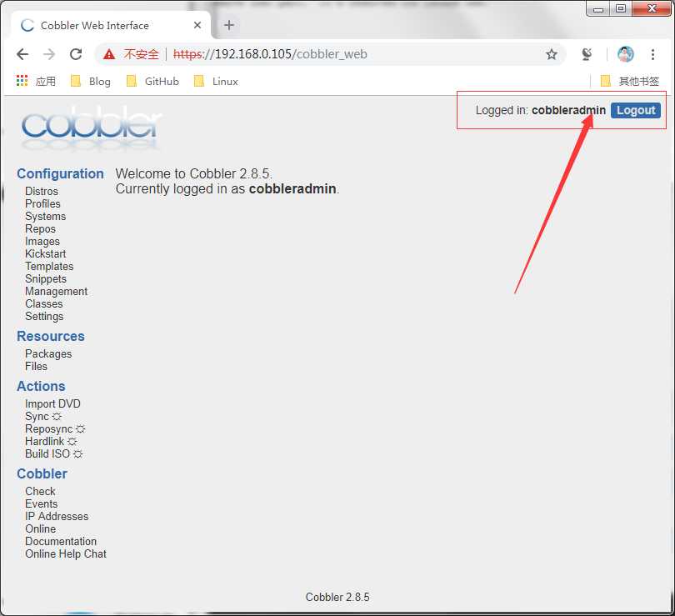Viewport: 675px width, 616px height.
Task: Open the Images page
Action: click(42, 241)
